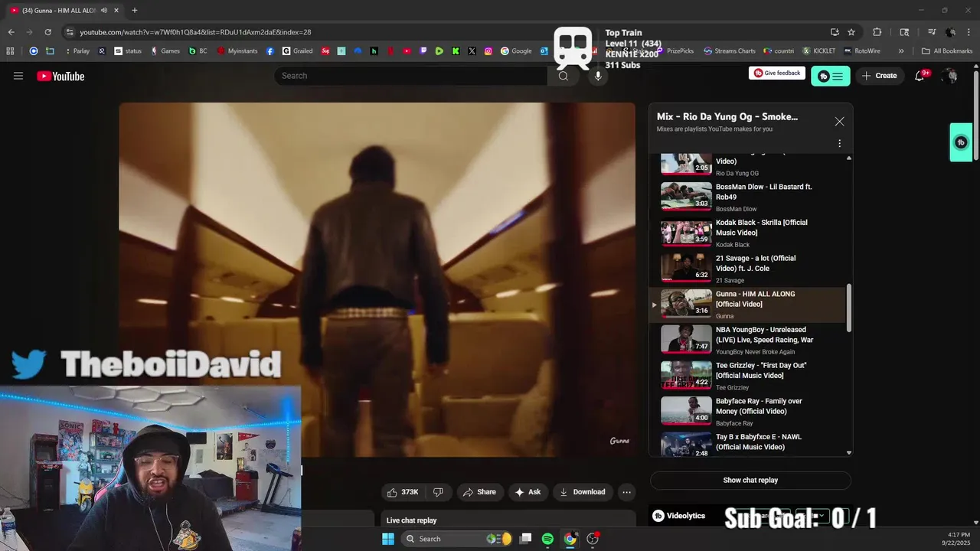
Task: Click the Mix playlist scrollbar thumb
Action: (848, 308)
